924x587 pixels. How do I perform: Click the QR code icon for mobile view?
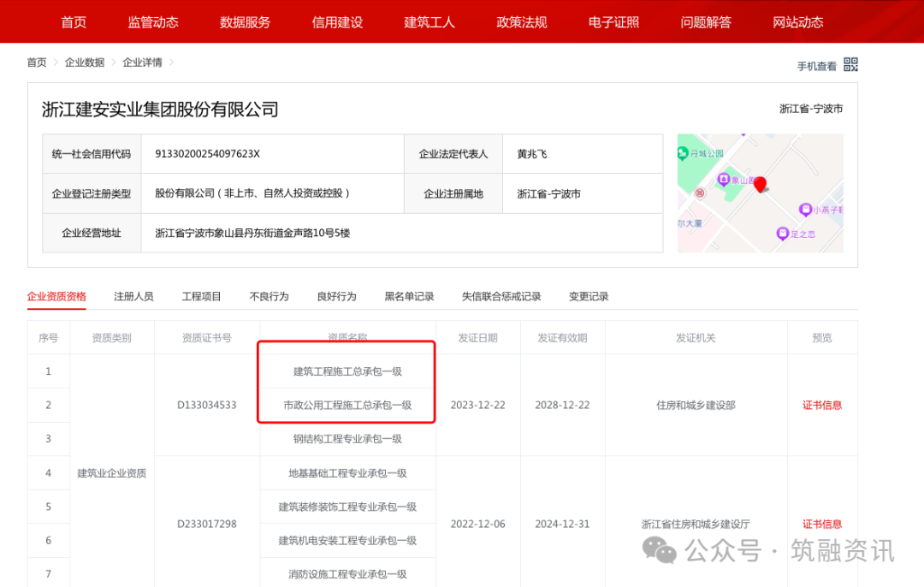[850, 64]
